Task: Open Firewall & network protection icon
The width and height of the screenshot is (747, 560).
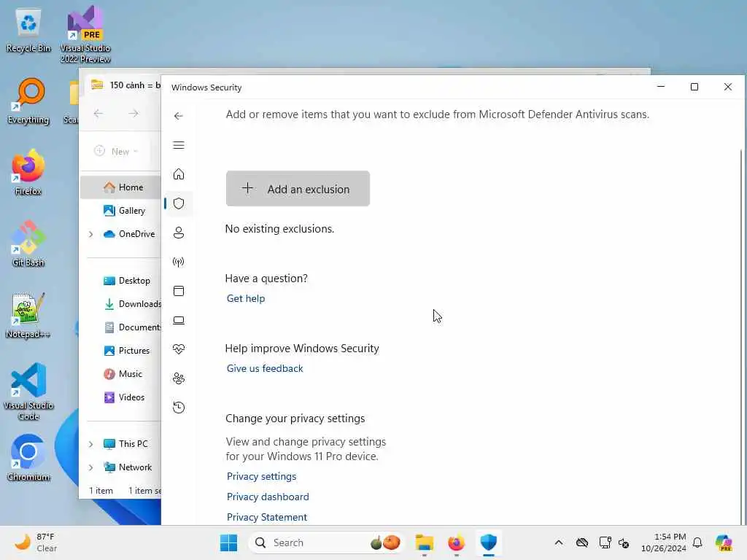Action: click(x=179, y=262)
